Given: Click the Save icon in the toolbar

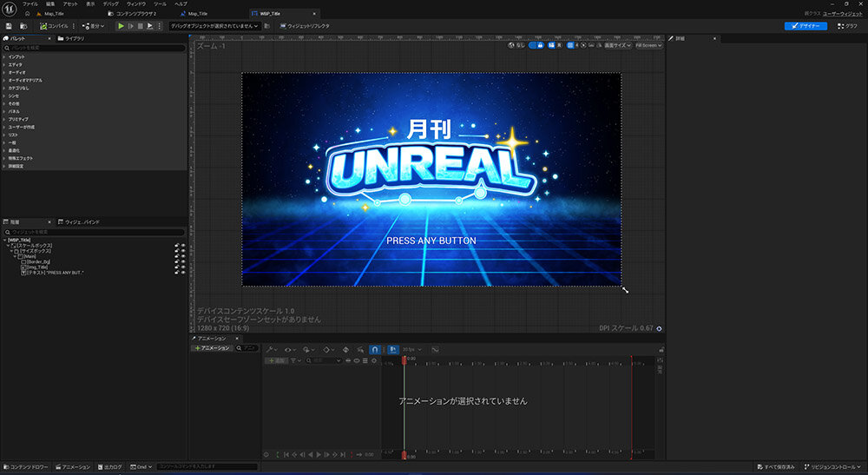Looking at the screenshot, I should point(8,26).
